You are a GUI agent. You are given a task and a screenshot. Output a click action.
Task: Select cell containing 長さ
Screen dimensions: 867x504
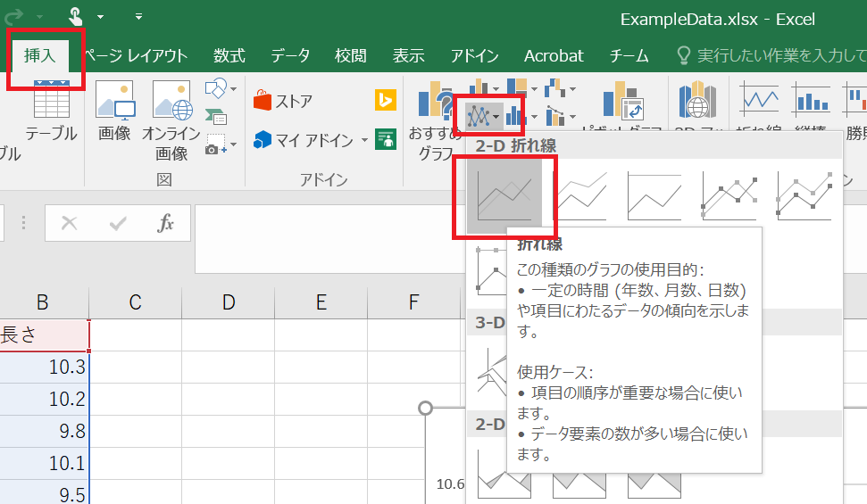click(x=45, y=335)
